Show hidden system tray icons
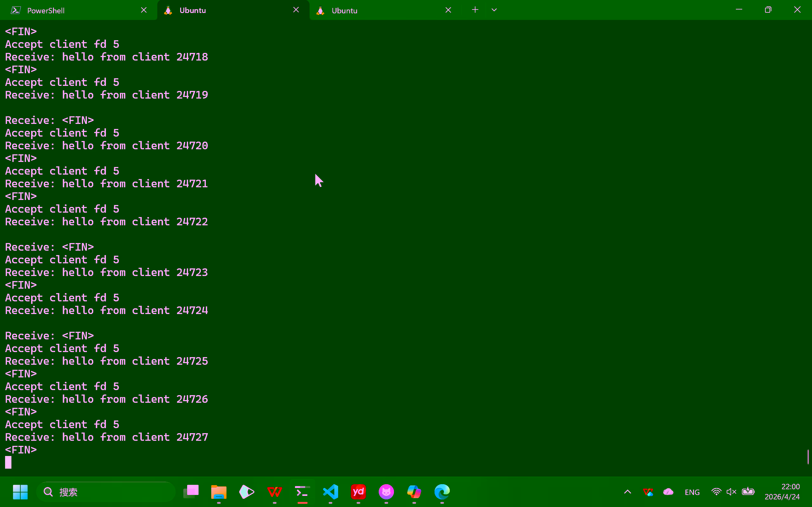The height and width of the screenshot is (507, 812). (627, 492)
